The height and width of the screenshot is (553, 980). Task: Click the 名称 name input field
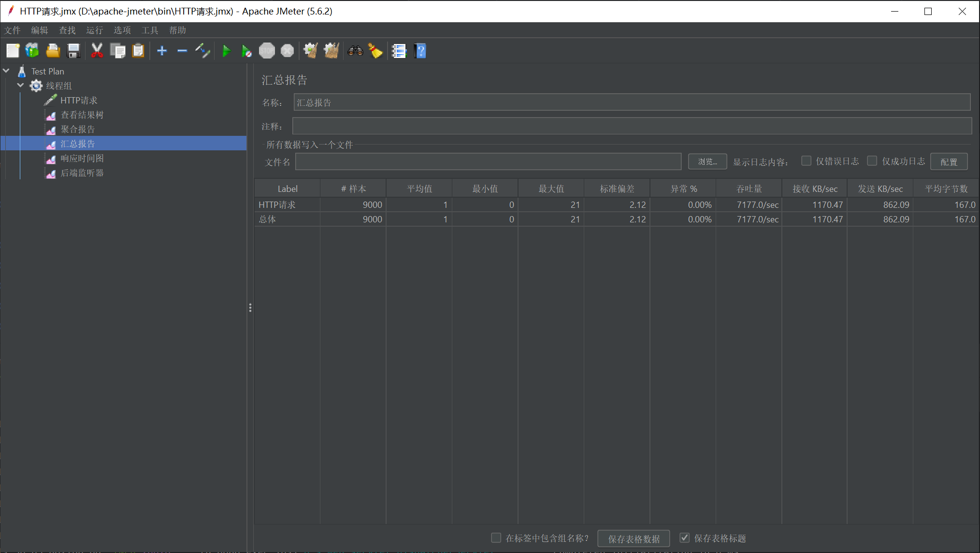pyautogui.click(x=632, y=102)
